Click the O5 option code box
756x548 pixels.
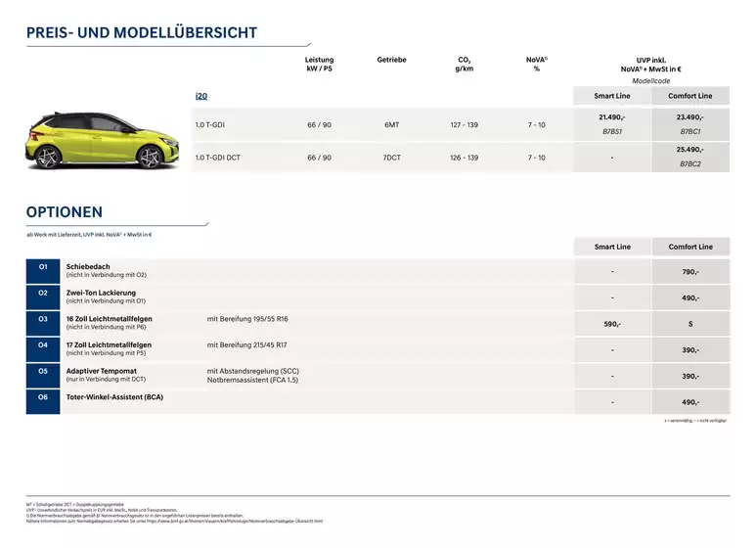(43, 376)
